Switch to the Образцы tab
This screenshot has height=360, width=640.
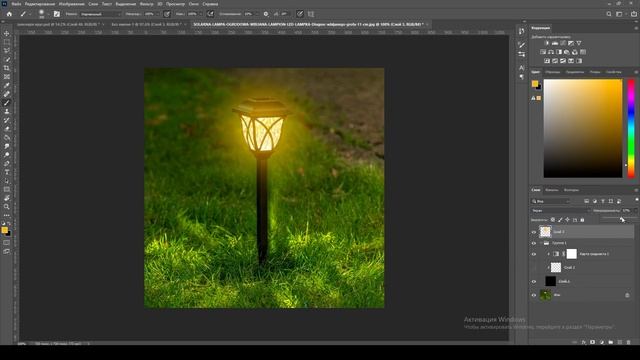tap(553, 72)
